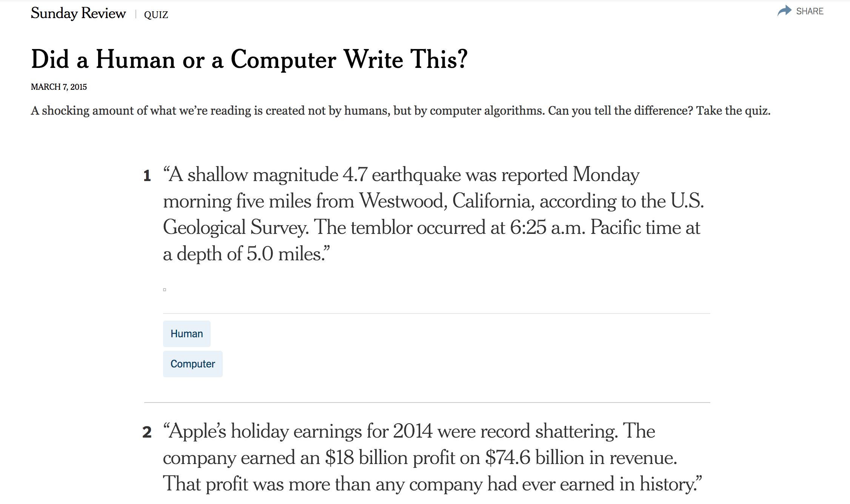Screen dimensions: 850x504
Task: Click the headline 'Did a Human or a Computer Write This?'
Action: (x=249, y=60)
